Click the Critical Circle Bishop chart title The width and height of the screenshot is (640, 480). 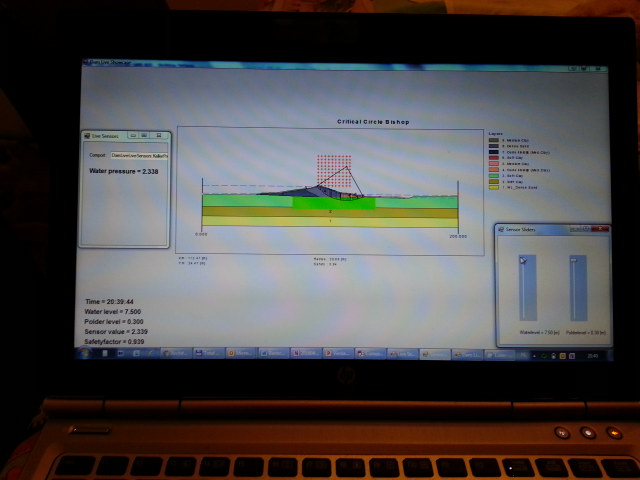click(x=373, y=122)
